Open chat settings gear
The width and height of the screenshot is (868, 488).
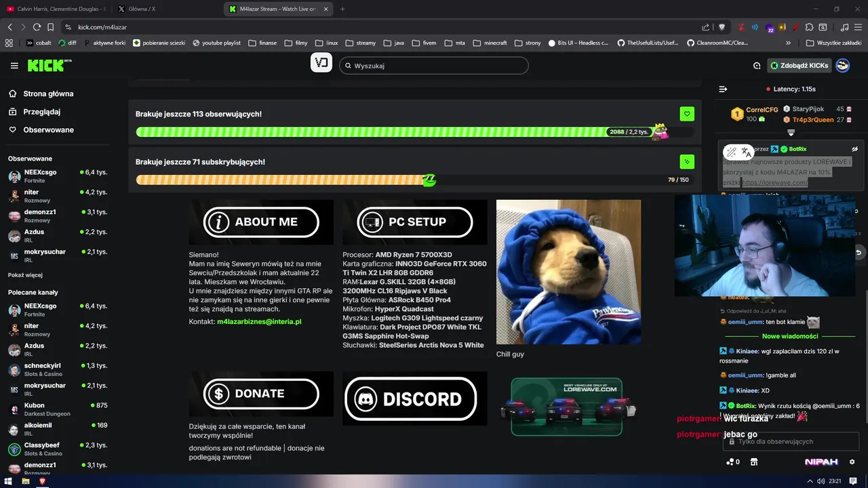point(852,462)
